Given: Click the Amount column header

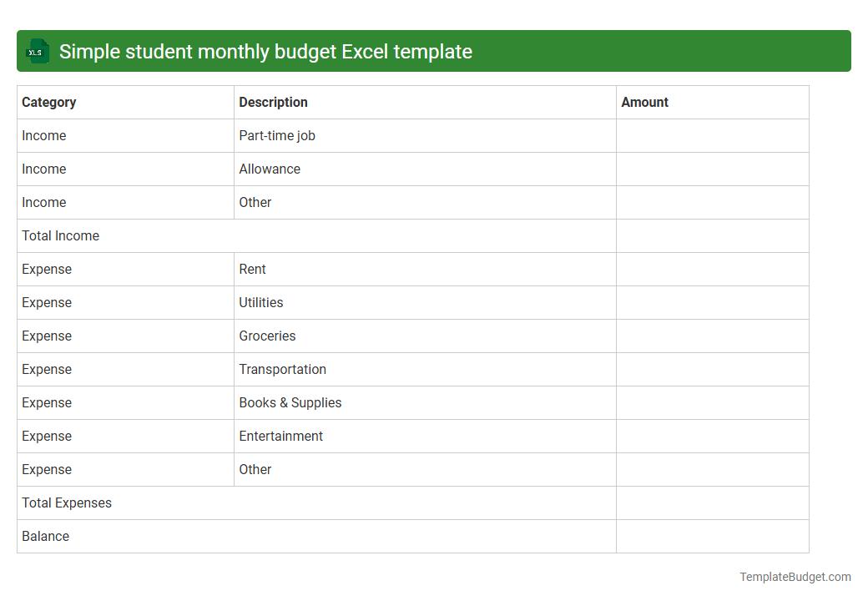Looking at the screenshot, I should click(x=644, y=102).
